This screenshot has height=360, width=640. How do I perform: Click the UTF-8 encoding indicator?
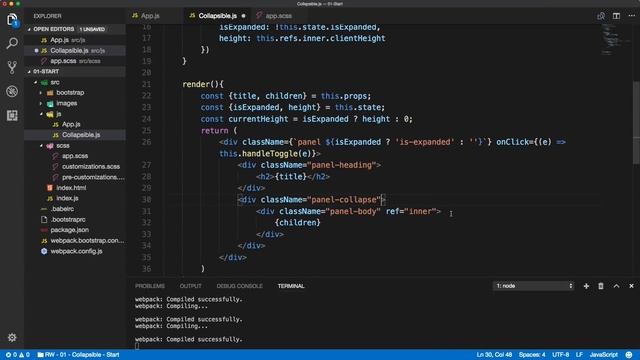click(x=560, y=355)
